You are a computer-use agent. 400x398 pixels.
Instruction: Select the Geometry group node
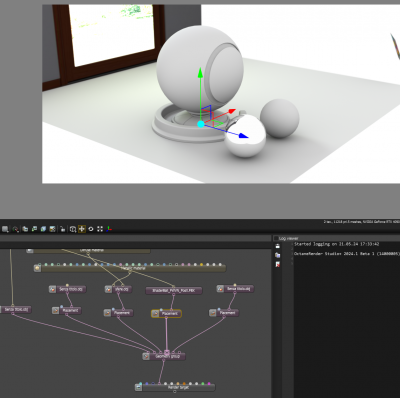tap(164, 356)
